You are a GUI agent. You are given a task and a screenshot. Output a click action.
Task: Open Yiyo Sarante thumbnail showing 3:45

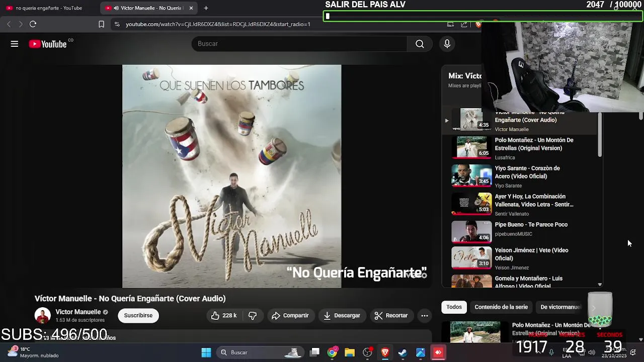click(471, 175)
